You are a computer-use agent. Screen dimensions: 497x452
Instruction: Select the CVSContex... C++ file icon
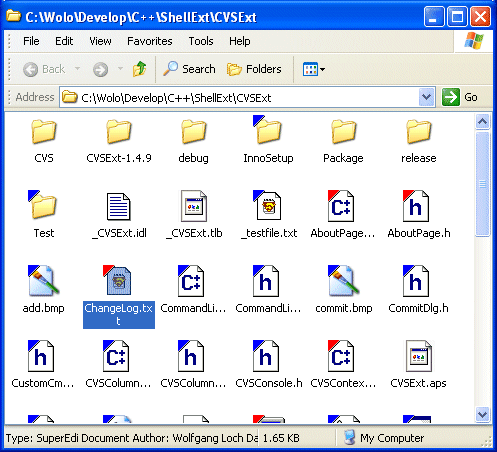click(x=341, y=356)
